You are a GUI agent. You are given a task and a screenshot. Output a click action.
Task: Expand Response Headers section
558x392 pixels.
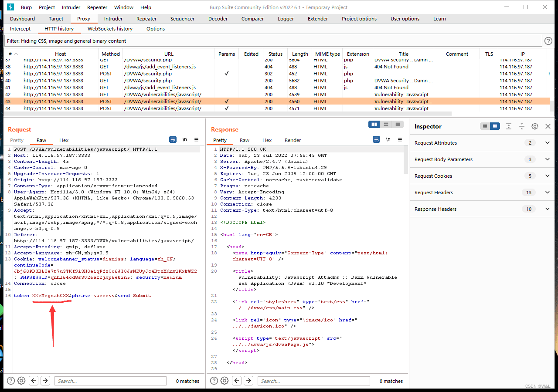click(x=548, y=209)
